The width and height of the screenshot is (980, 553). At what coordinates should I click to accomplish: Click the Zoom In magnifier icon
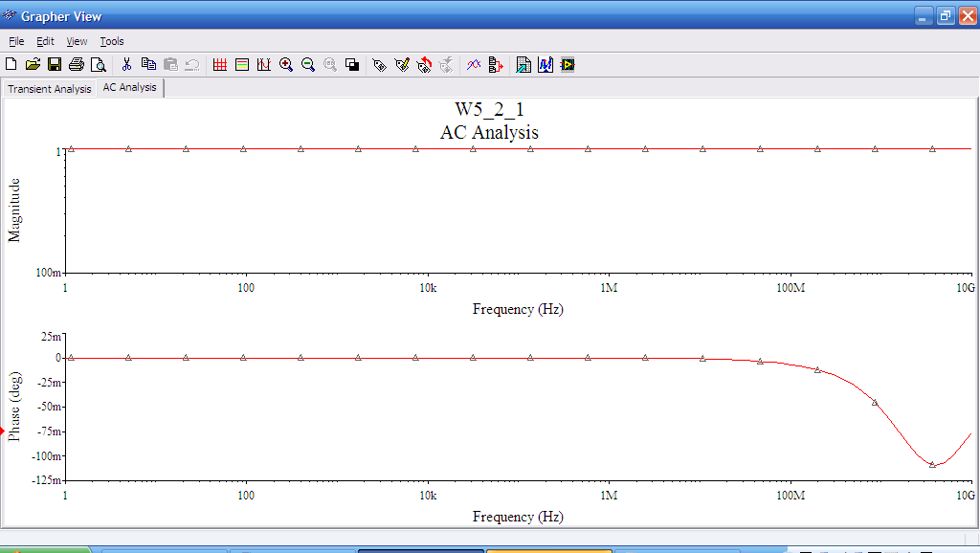click(x=286, y=64)
